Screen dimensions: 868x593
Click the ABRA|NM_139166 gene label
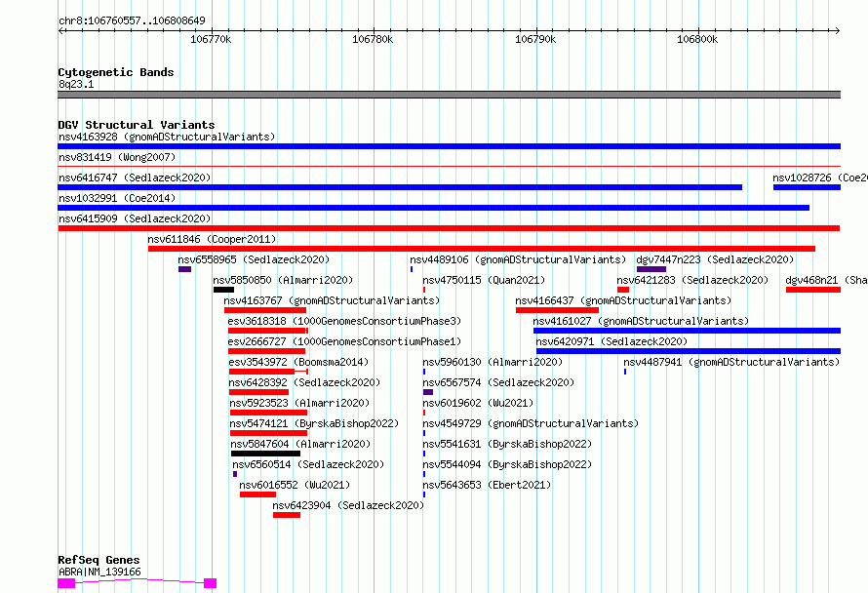(99, 572)
